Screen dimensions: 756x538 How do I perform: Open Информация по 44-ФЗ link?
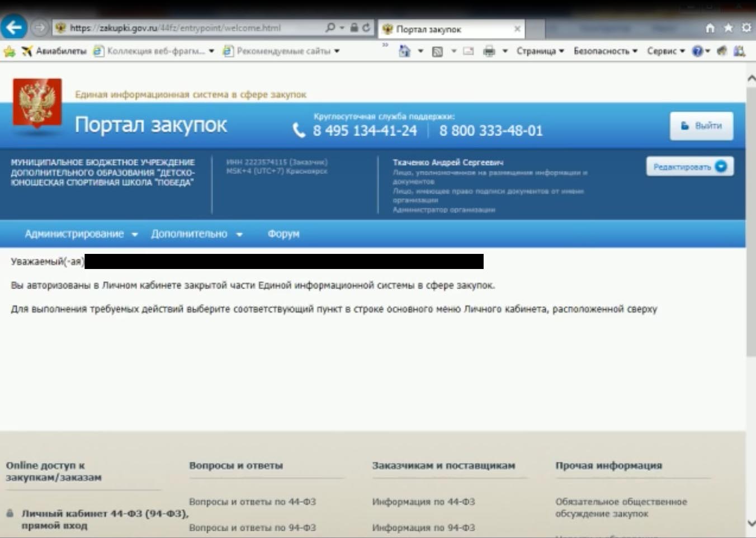click(423, 502)
